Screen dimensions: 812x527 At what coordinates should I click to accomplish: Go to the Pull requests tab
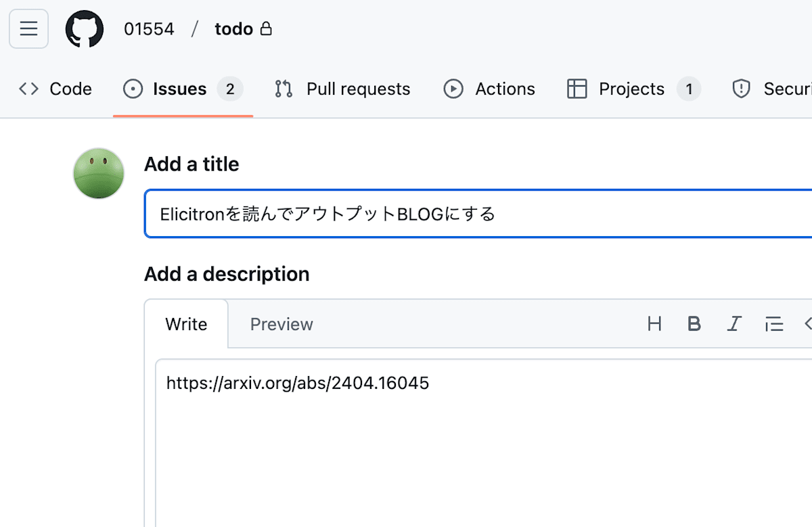[x=358, y=89]
